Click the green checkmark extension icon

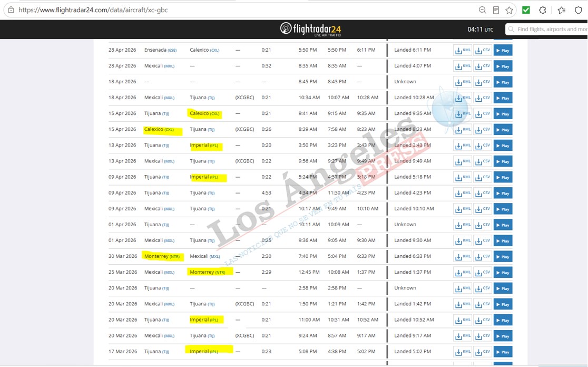[x=526, y=10]
